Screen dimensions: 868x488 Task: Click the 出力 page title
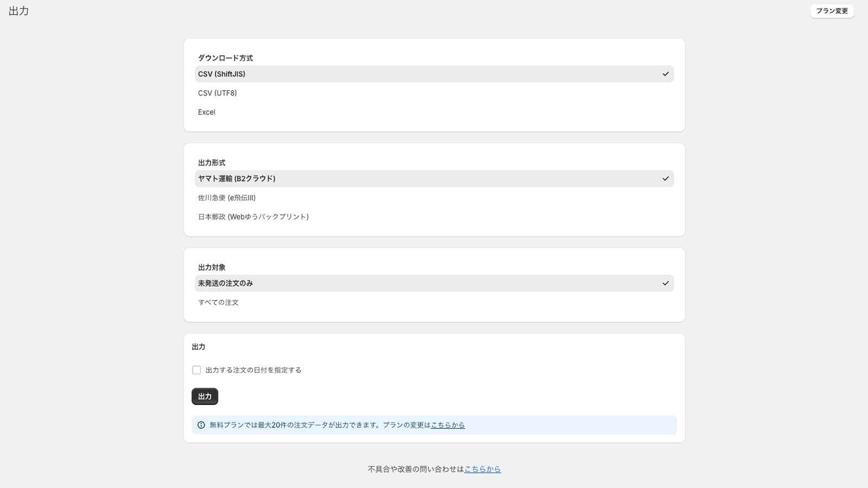(x=18, y=11)
